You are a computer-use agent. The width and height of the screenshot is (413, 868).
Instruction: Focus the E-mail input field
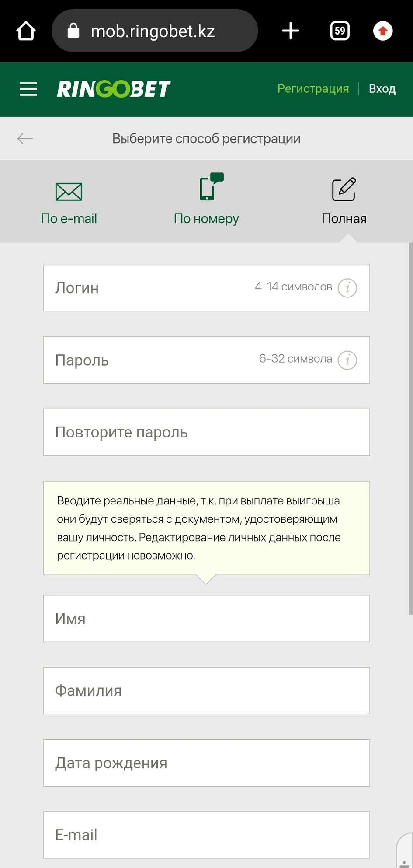pos(207,835)
